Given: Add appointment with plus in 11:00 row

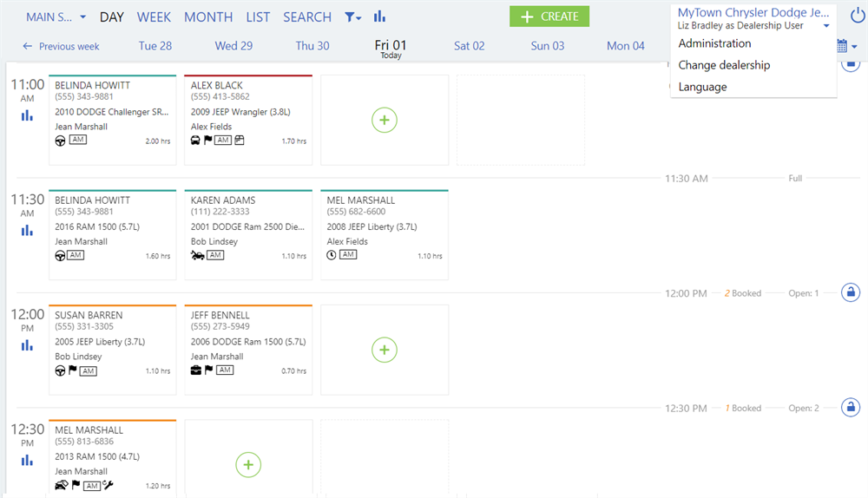Looking at the screenshot, I should 385,120.
